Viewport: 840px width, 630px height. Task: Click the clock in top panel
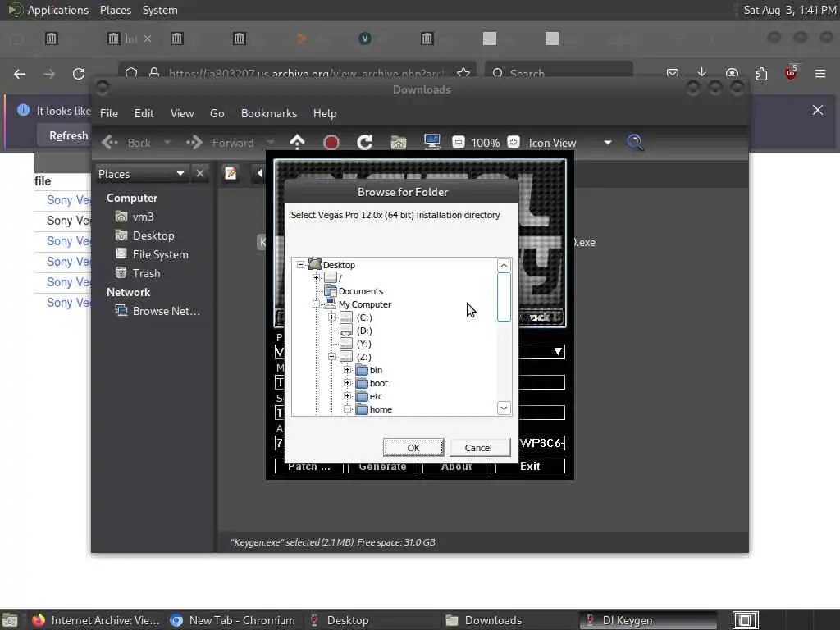point(790,10)
